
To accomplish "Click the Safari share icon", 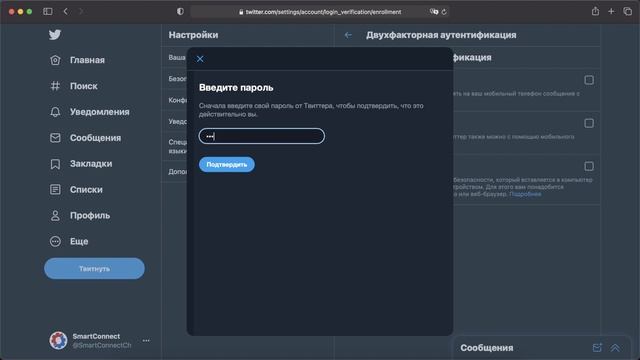I will click(x=596, y=11).
